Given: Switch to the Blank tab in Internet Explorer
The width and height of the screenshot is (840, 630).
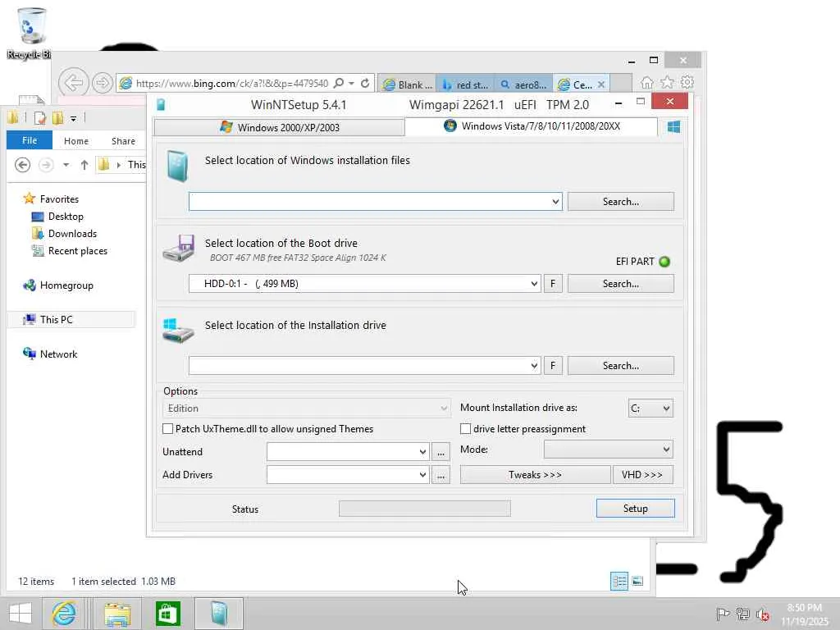Looking at the screenshot, I should pyautogui.click(x=407, y=84).
